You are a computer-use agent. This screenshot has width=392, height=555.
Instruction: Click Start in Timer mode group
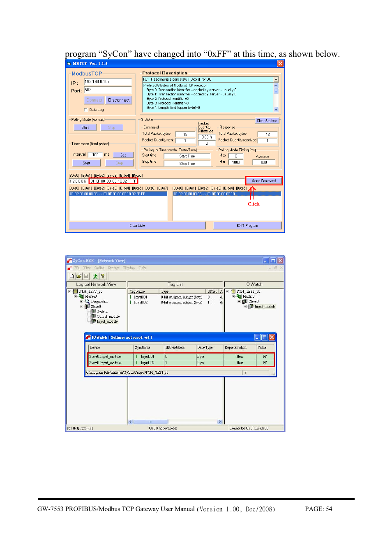point(86,163)
